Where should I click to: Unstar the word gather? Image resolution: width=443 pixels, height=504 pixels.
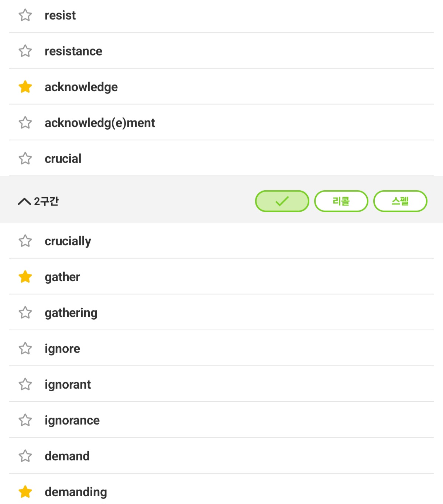click(x=25, y=277)
